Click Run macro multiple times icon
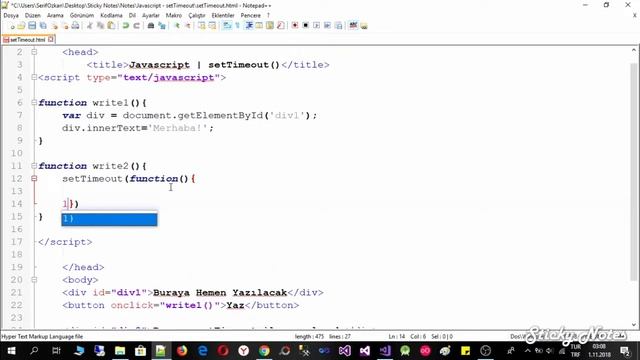This screenshot has width=640, height=360. (x=327, y=26)
